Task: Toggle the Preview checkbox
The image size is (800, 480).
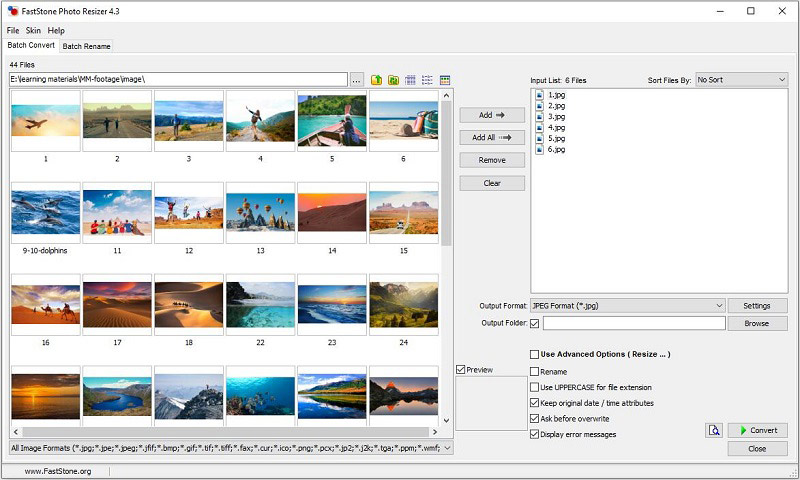Action: click(461, 369)
